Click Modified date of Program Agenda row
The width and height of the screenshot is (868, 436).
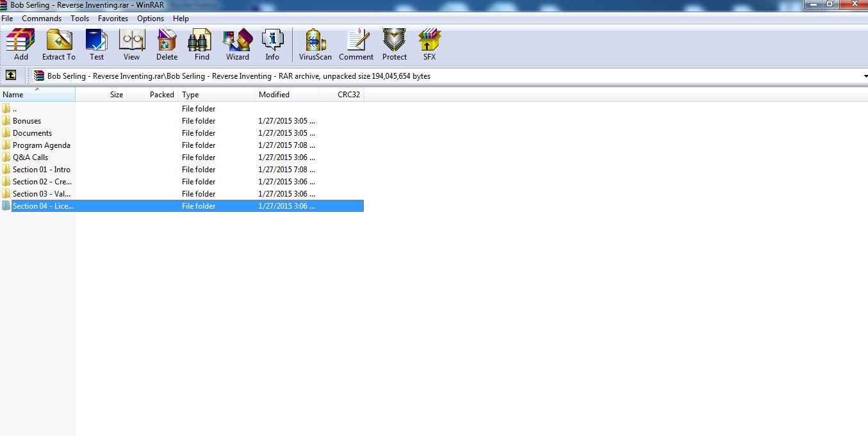[286, 145]
